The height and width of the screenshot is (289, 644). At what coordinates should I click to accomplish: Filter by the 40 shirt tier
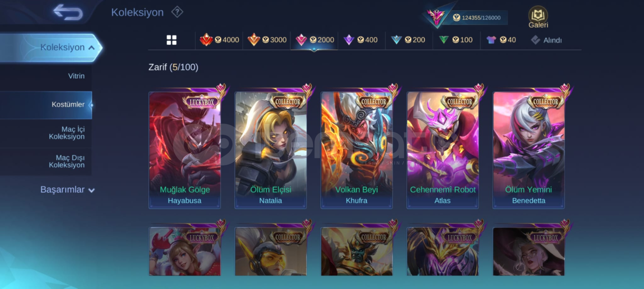coord(501,40)
